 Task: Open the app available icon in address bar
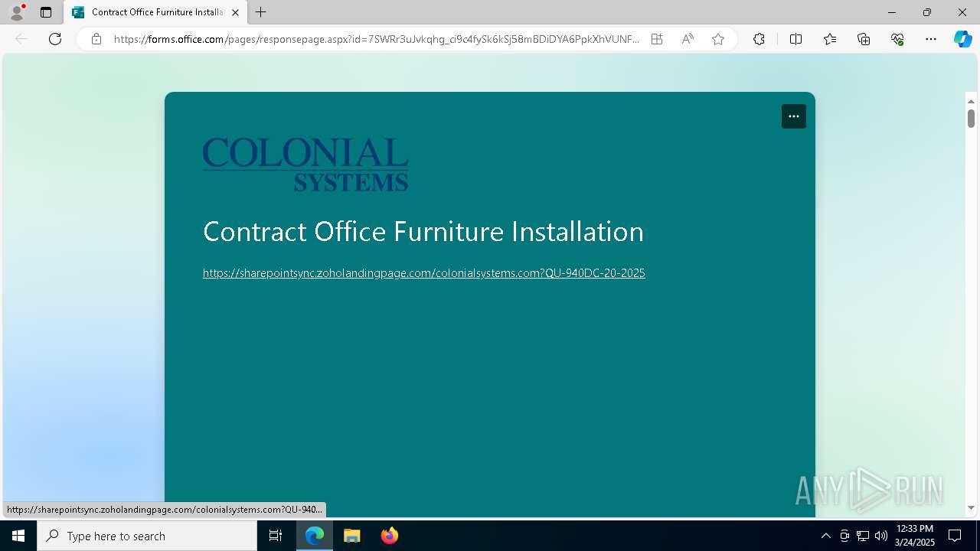tap(657, 39)
